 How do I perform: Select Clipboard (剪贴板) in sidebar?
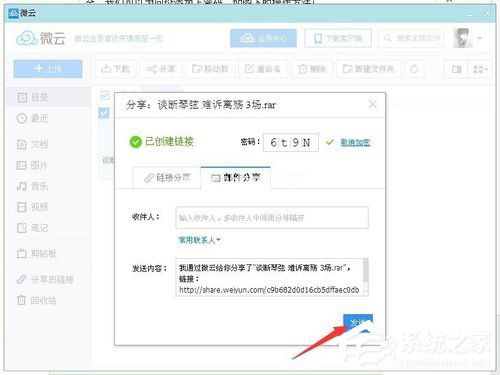coord(48,254)
